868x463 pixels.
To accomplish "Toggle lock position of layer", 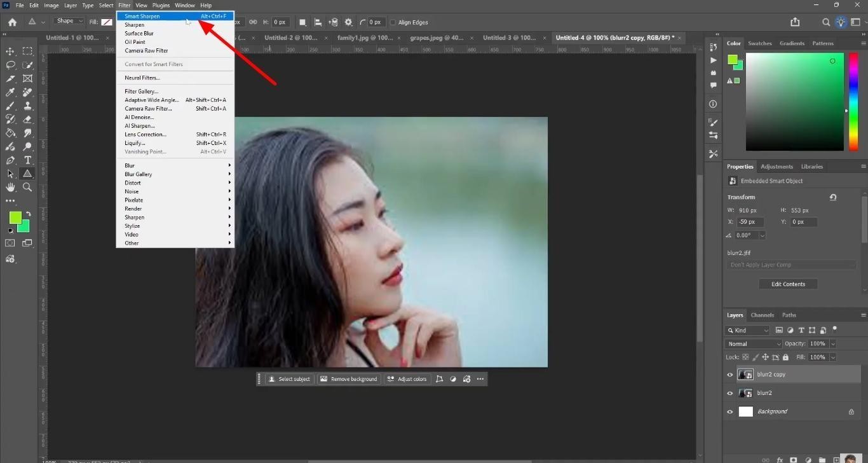I will pos(765,357).
